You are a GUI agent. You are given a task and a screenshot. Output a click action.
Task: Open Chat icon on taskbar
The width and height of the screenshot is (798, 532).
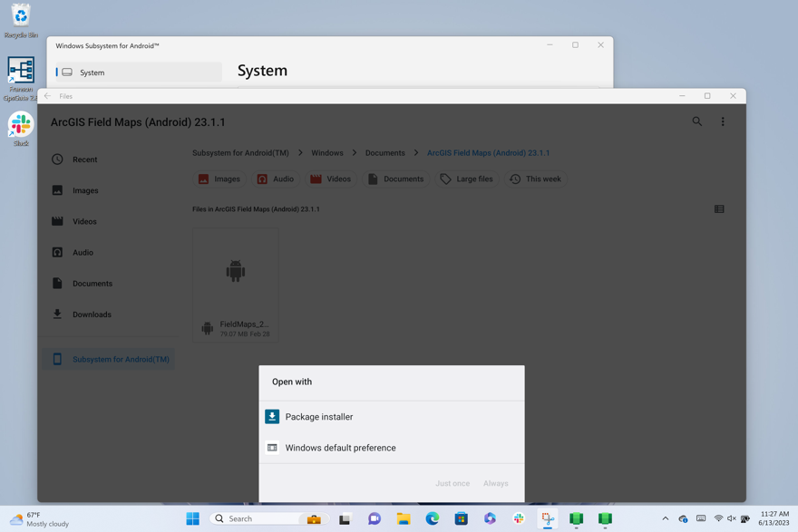coord(374,518)
